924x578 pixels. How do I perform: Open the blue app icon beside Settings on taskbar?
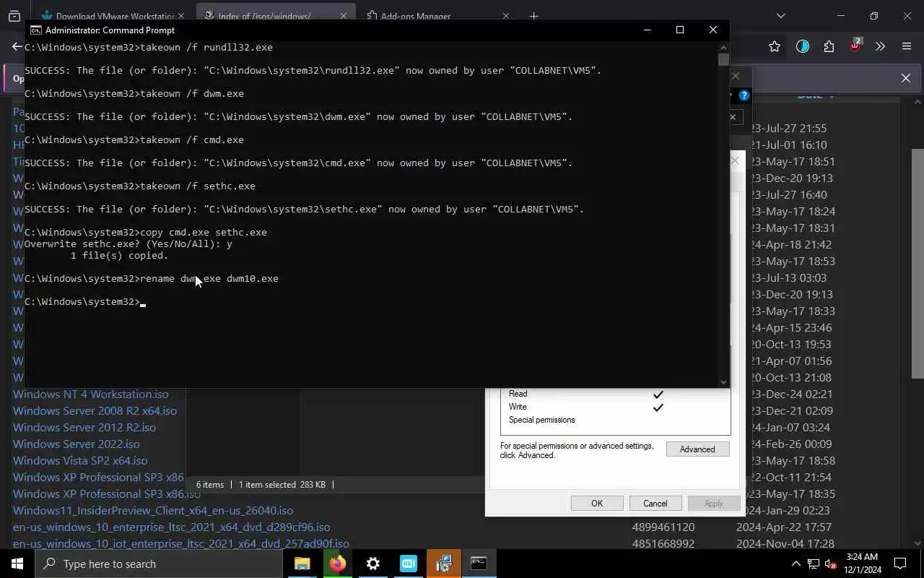click(408, 564)
